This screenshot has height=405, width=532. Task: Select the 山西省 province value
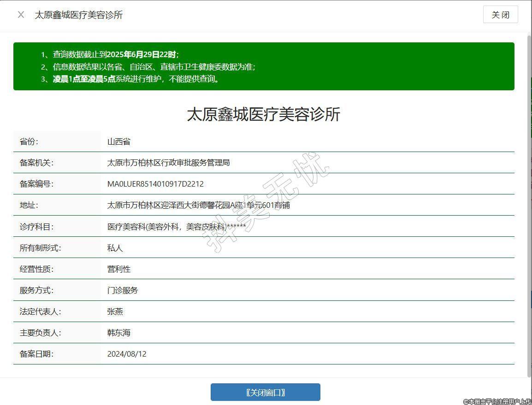[x=119, y=141]
